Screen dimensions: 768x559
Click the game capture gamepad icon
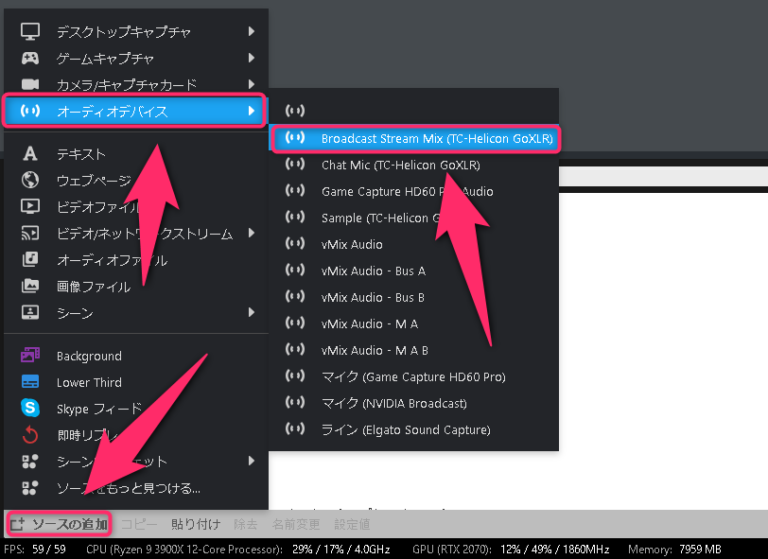click(x=30, y=58)
